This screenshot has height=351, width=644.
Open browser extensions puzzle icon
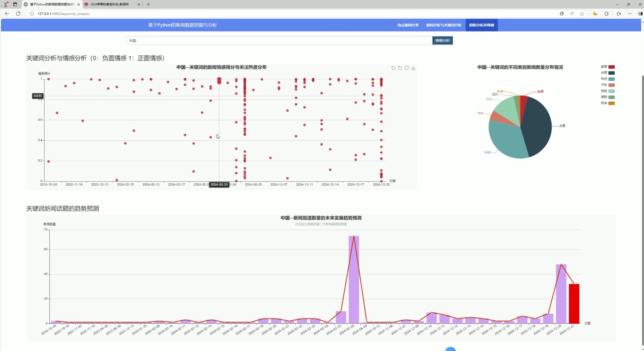coord(607,14)
